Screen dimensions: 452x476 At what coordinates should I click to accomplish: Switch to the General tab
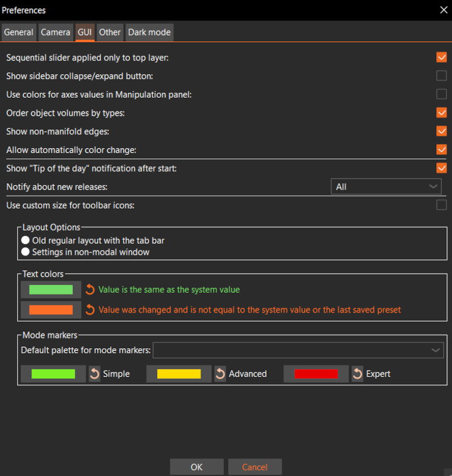19,32
